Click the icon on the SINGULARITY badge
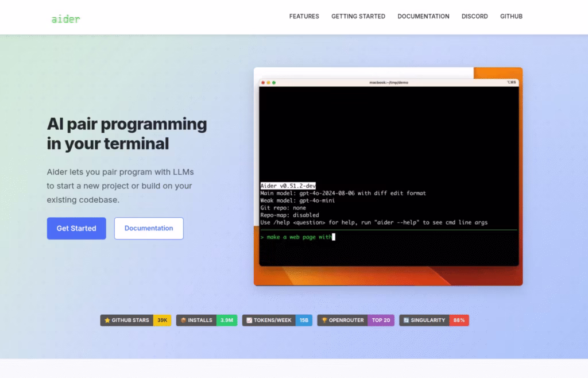This screenshot has width=588, height=378. click(407, 320)
